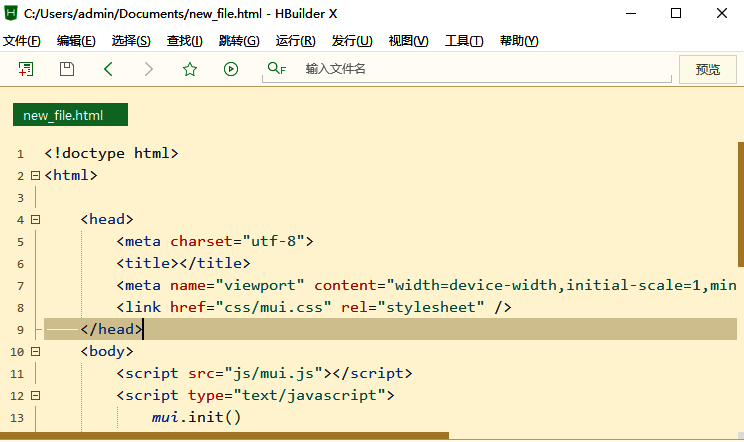Click the new file icon in toolbar
Viewport: 744px width, 442px height.
pyautogui.click(x=26, y=69)
